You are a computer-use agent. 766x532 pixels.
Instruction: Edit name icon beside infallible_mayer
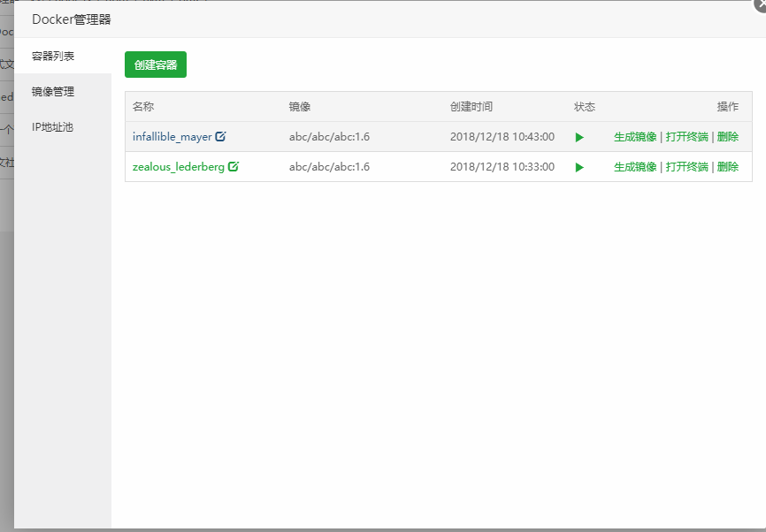point(220,137)
